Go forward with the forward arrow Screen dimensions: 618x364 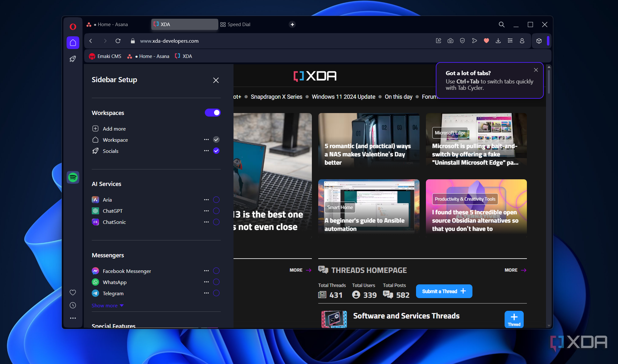(x=105, y=41)
